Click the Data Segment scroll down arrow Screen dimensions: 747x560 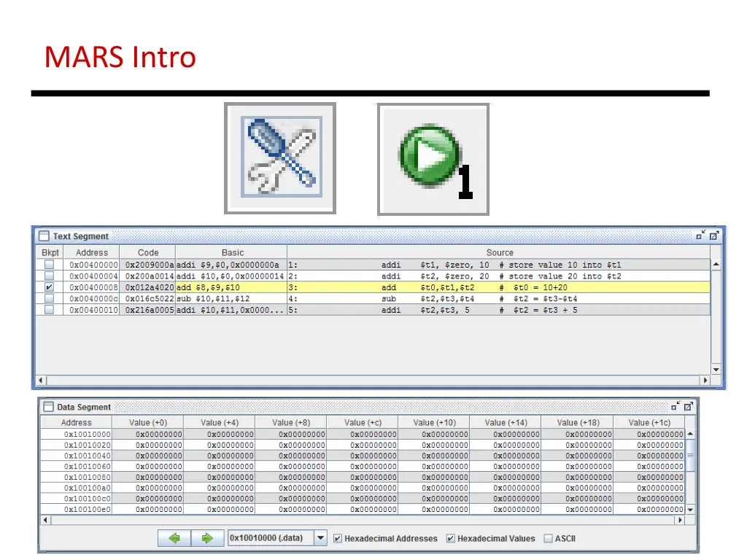[690, 510]
